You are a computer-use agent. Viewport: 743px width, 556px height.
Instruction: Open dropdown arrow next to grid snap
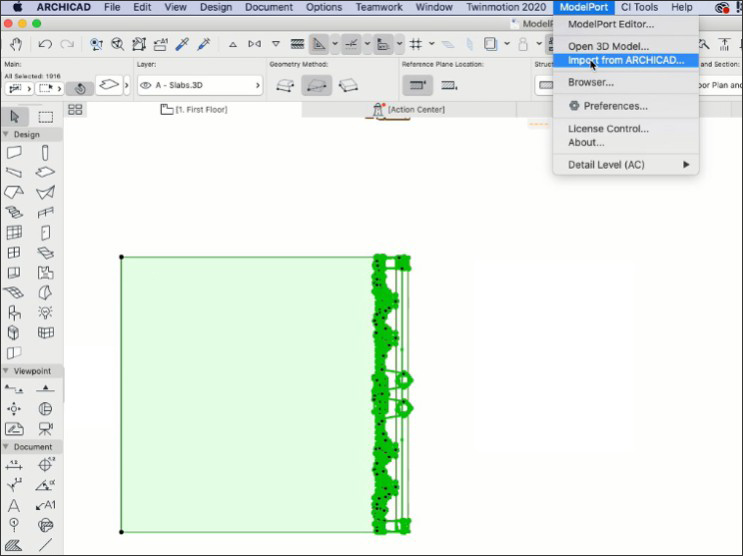click(x=432, y=44)
